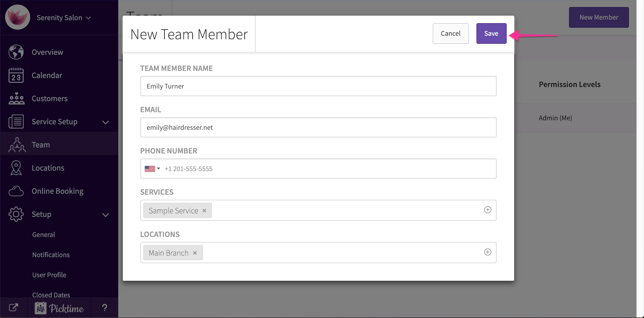
Task: Open help via question mark icon
Action: [104, 307]
